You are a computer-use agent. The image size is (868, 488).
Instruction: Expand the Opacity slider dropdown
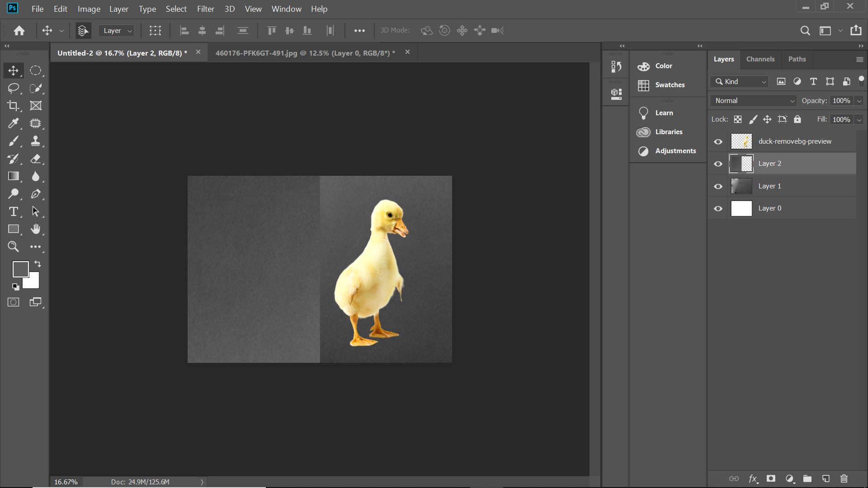(x=859, y=101)
